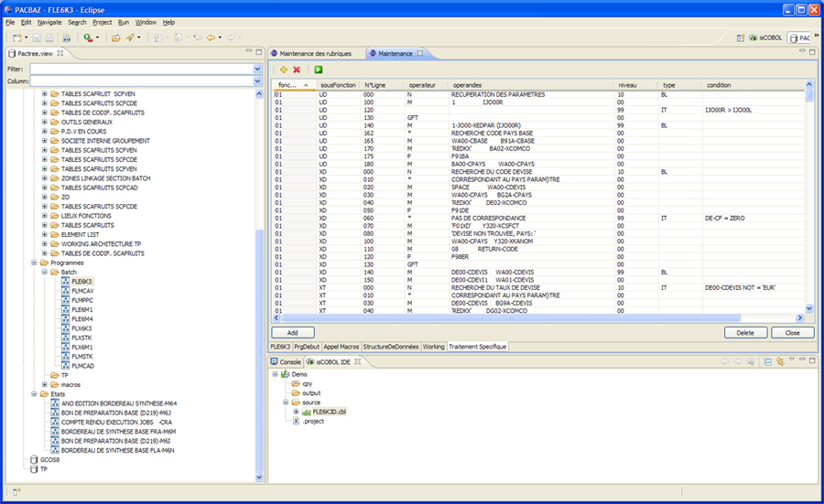Click the yellow plus add-line icon

coord(283,70)
